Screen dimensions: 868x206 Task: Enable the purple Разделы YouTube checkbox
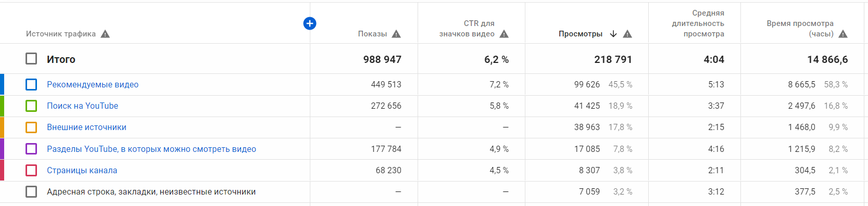tap(31, 149)
